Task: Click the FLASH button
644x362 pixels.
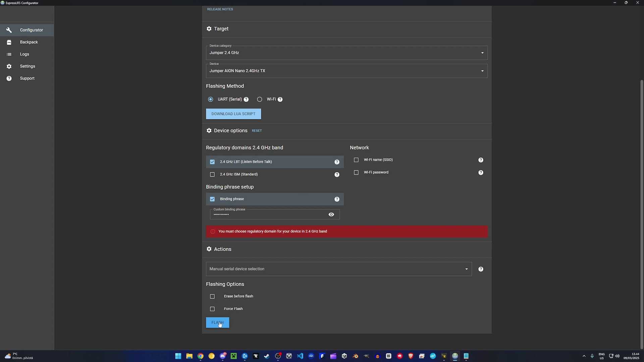Action: 218,323
